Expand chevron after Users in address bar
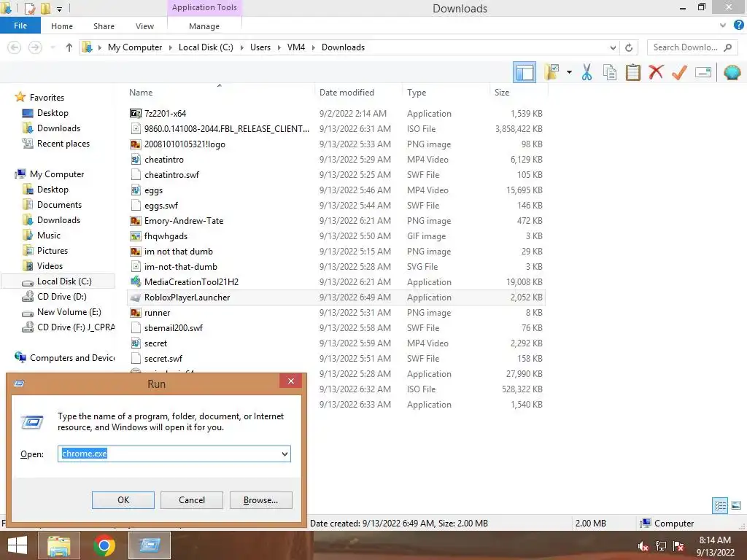 [x=279, y=47]
